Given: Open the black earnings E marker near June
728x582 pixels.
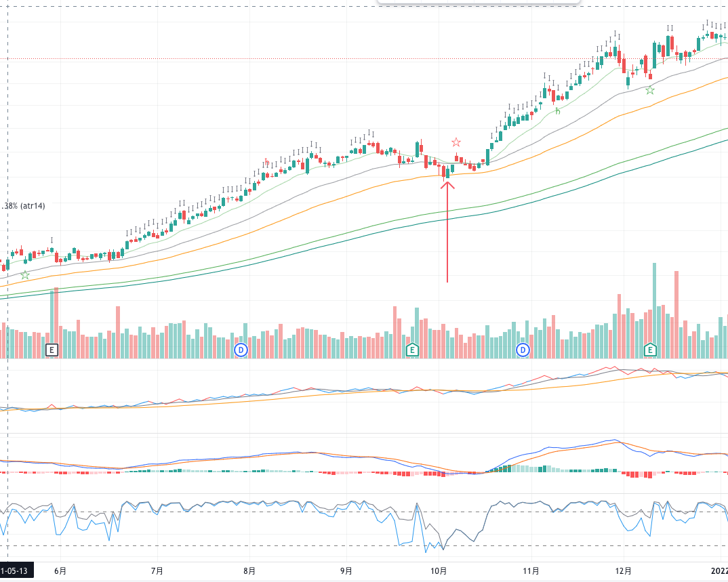Looking at the screenshot, I should point(52,350).
